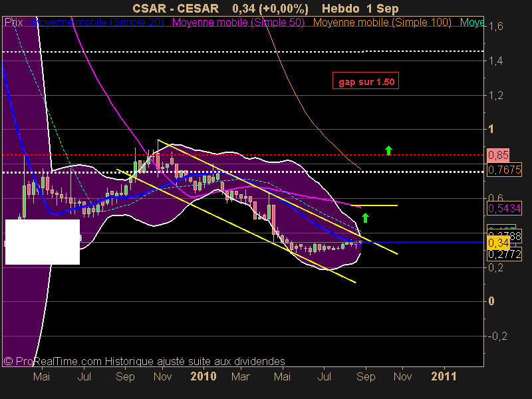Click the 'gap sur 1.50' annotation box
The width and height of the screenshot is (532, 399).
coord(366,80)
